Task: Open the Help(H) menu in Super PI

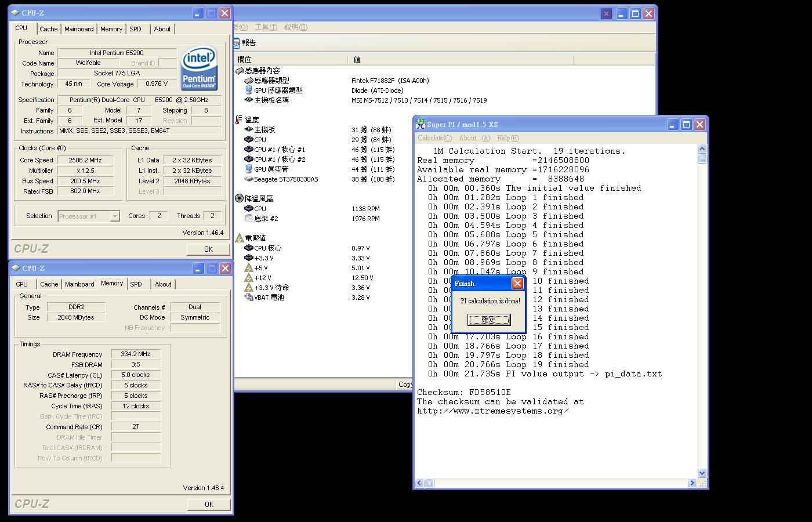Action: click(x=508, y=138)
